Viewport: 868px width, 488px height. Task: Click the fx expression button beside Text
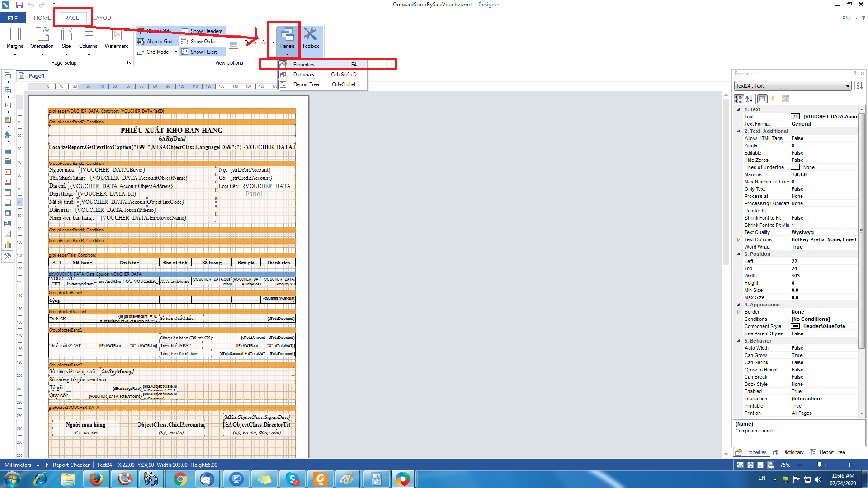point(795,117)
